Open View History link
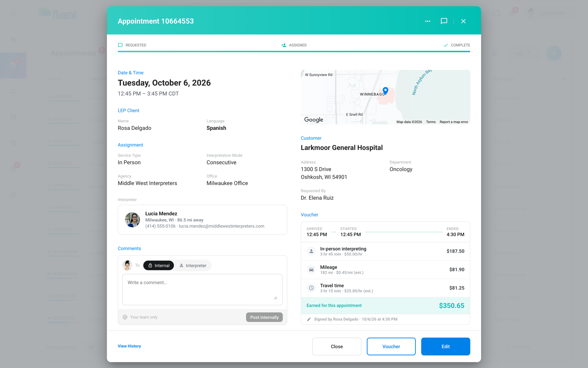588x368 pixels. pos(129,346)
